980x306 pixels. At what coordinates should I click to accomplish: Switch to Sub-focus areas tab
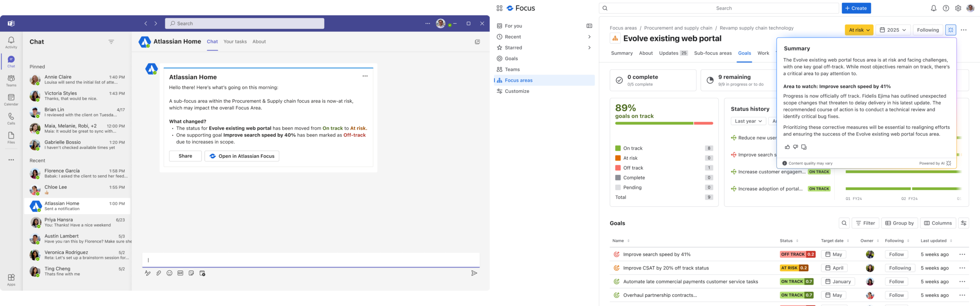[x=713, y=53]
